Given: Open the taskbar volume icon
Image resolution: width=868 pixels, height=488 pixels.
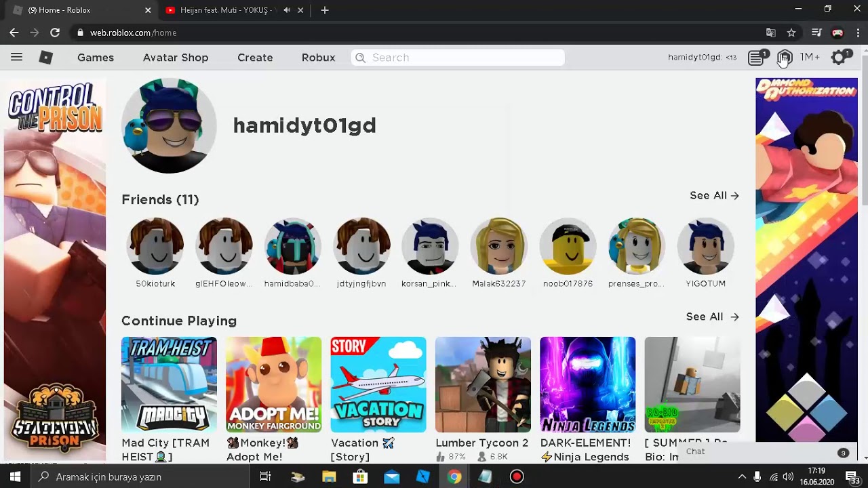Looking at the screenshot, I should (788, 477).
